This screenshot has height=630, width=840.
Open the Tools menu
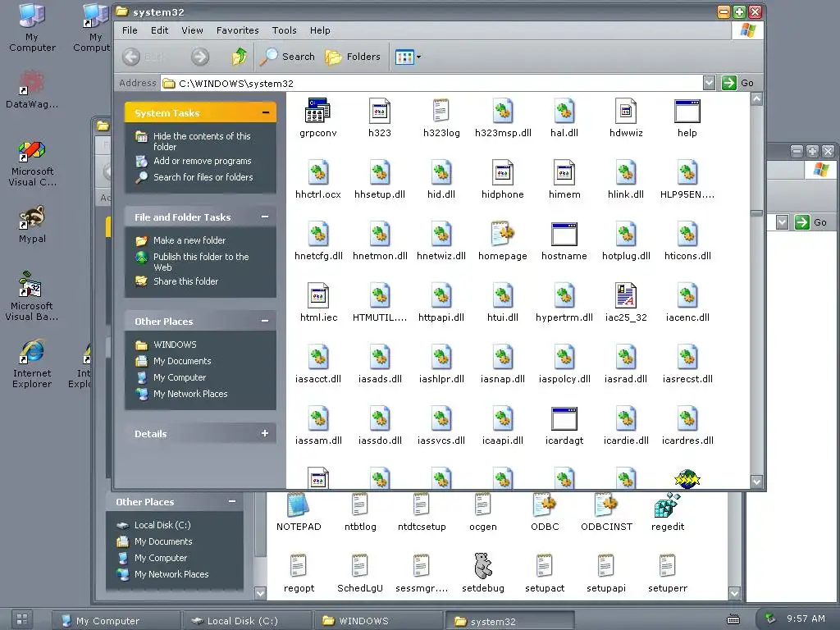(284, 30)
